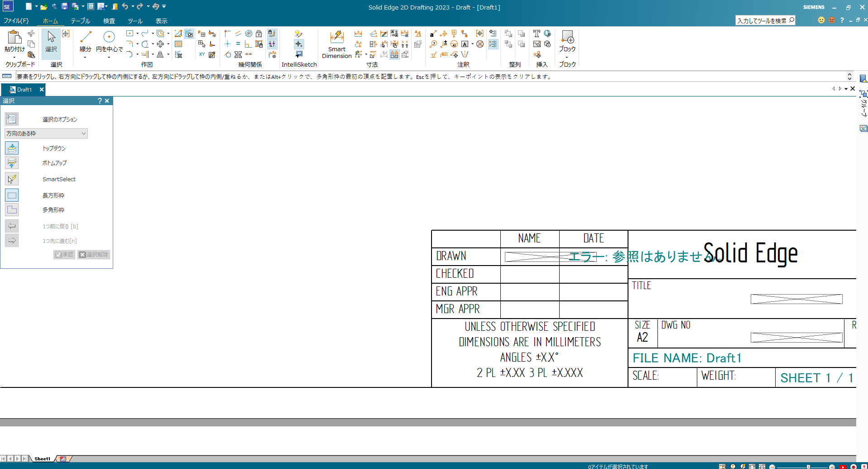Screen dimensions: 868x469
Task: Open the File (ファイル(F)) menu
Action: pyautogui.click(x=16, y=21)
